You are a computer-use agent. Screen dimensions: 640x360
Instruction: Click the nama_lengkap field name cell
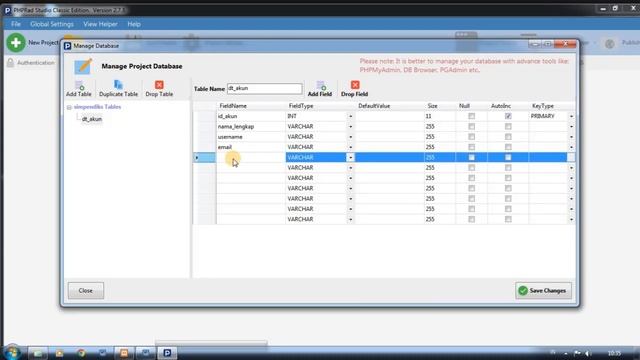251,127
